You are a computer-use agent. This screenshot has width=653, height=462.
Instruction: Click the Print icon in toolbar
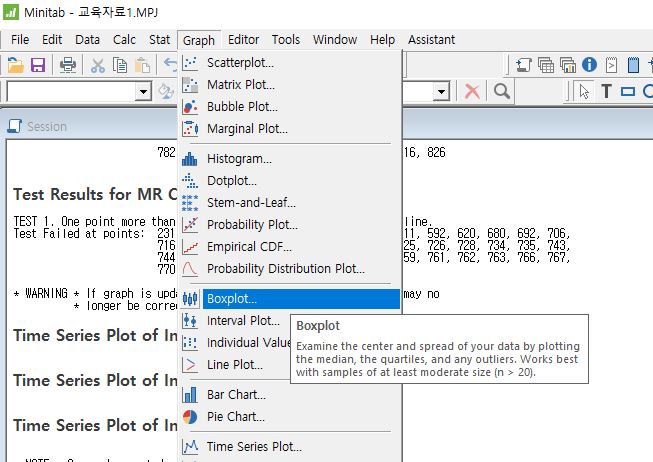67,65
